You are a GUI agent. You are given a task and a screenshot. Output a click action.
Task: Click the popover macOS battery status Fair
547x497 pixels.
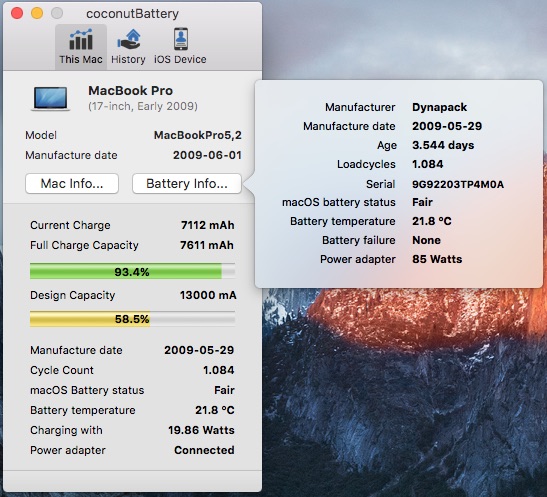[x=422, y=202]
